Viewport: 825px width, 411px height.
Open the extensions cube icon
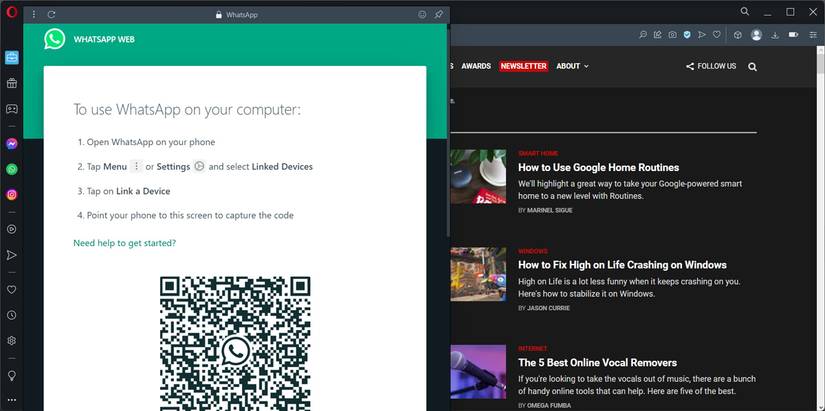738,35
